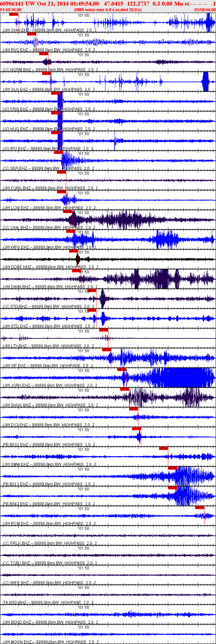Click the red pick marker on NORM trace
The width and height of the screenshot is (216, 644).
coord(43,54)
